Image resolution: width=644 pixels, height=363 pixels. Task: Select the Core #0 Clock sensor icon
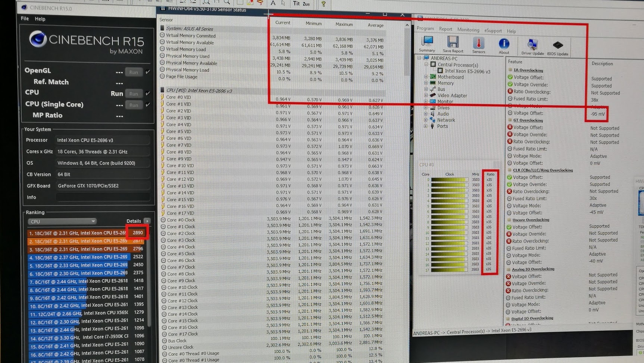(x=163, y=220)
